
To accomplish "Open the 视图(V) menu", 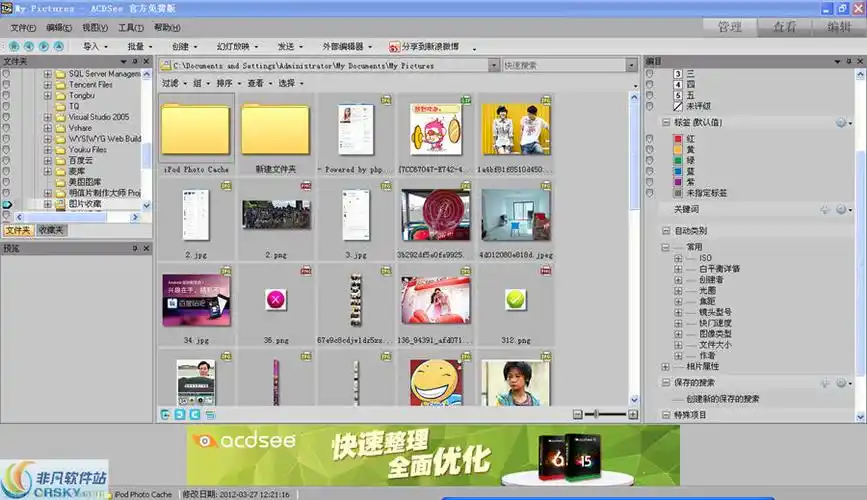I will click(x=95, y=28).
